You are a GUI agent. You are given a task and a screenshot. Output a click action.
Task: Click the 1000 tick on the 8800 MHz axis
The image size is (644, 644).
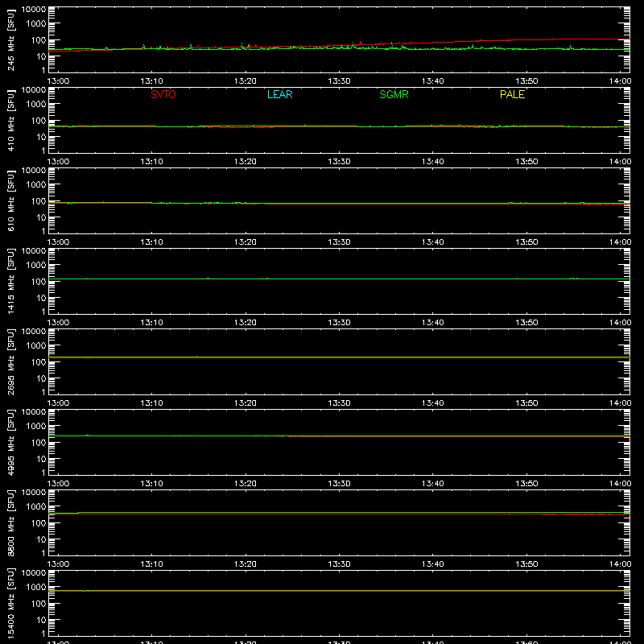(36, 507)
